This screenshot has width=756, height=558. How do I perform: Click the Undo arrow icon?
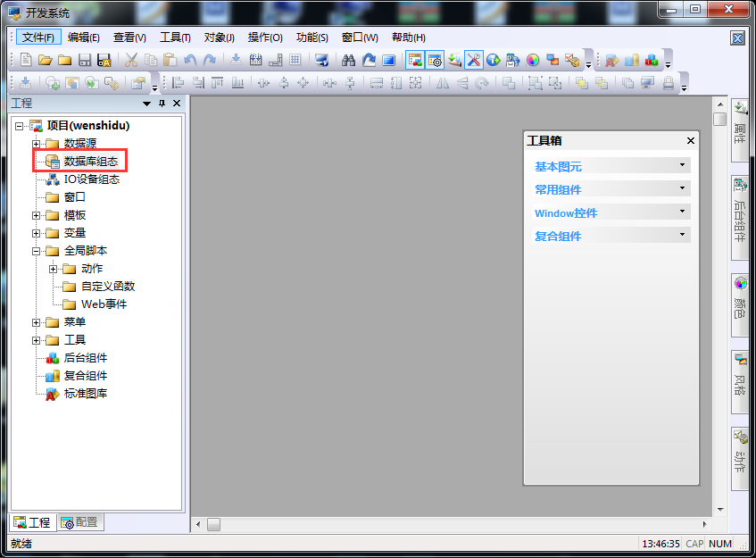tap(190, 60)
